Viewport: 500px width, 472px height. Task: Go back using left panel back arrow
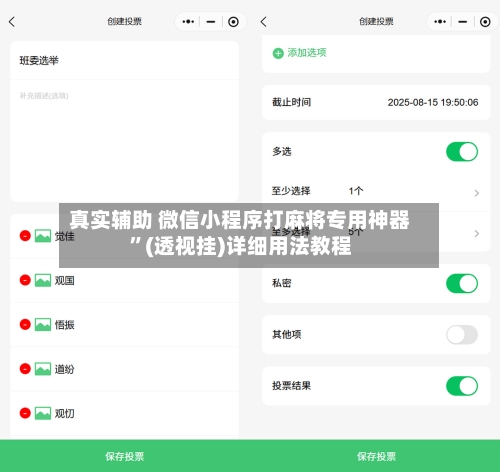pos(12,22)
